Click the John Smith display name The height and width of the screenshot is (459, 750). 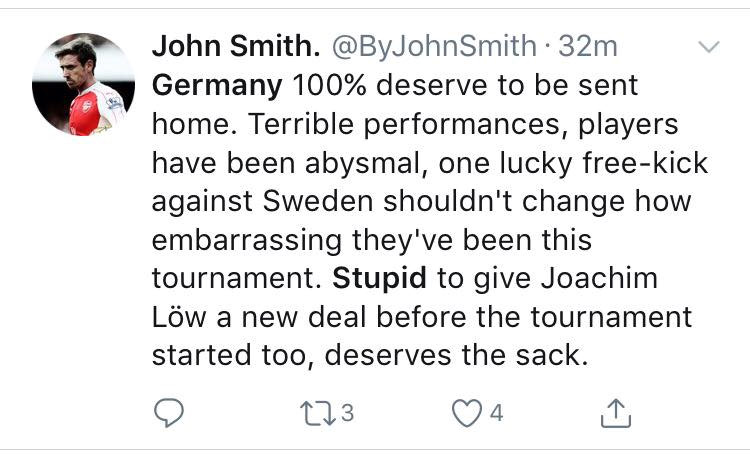(235, 46)
